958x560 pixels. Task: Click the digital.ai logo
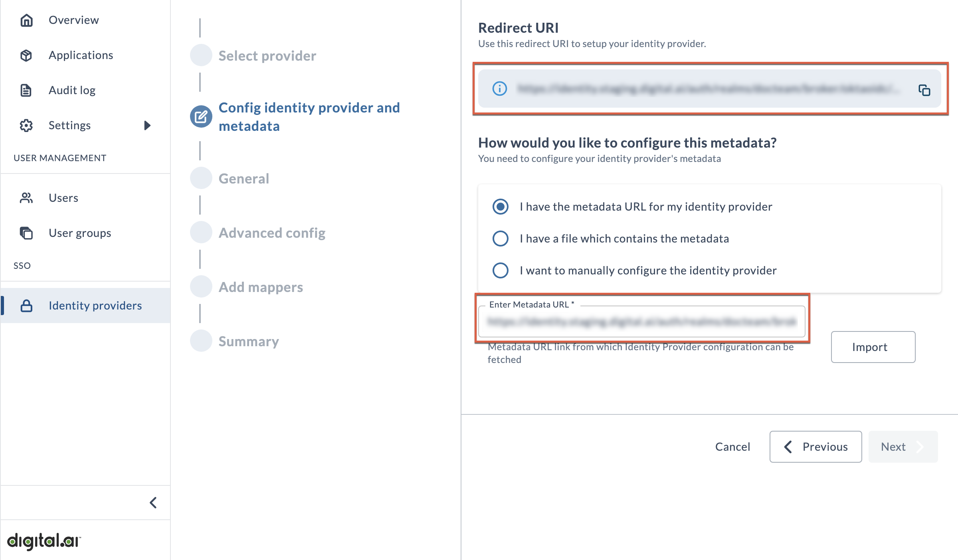[44, 541]
